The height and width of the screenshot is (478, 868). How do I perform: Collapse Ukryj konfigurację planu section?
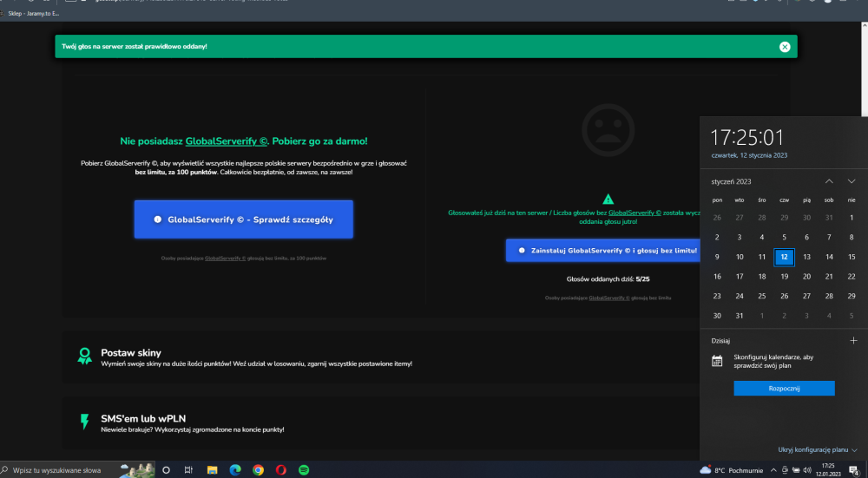coord(818,449)
